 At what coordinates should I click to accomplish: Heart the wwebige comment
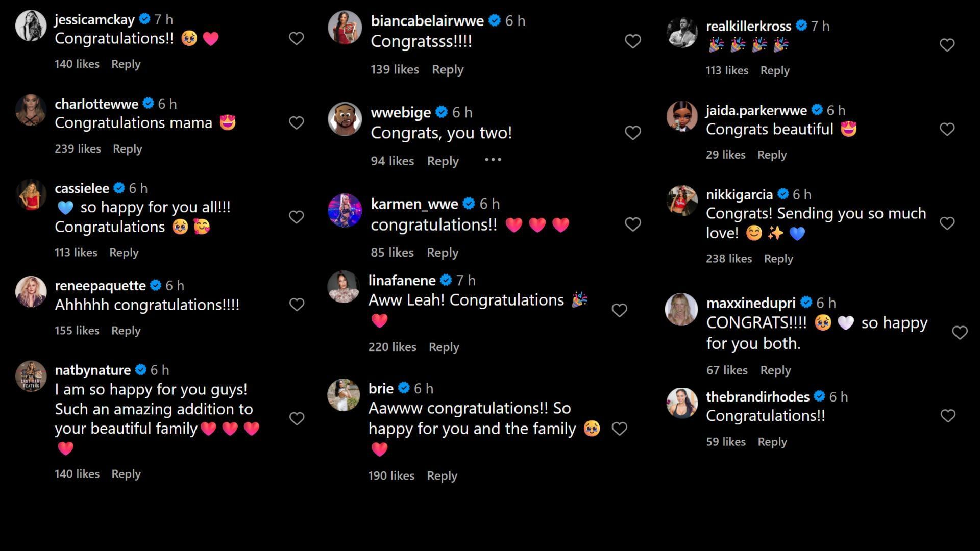pos(633,133)
